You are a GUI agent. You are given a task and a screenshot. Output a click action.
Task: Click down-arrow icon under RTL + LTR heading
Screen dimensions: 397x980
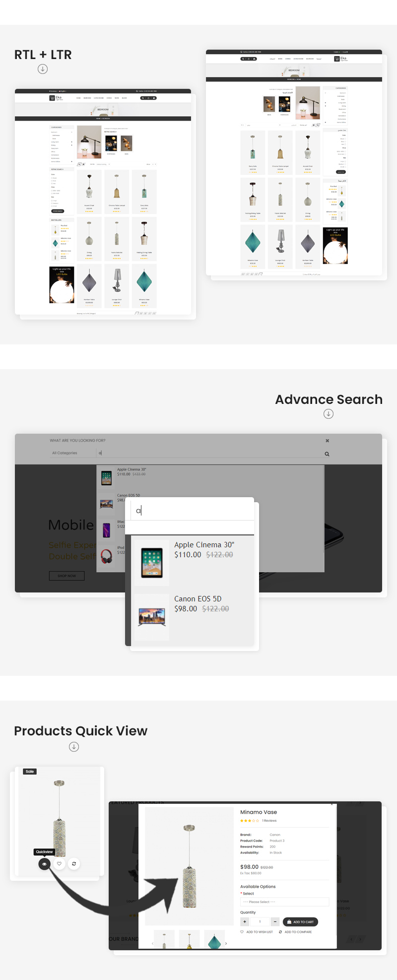pos(43,69)
